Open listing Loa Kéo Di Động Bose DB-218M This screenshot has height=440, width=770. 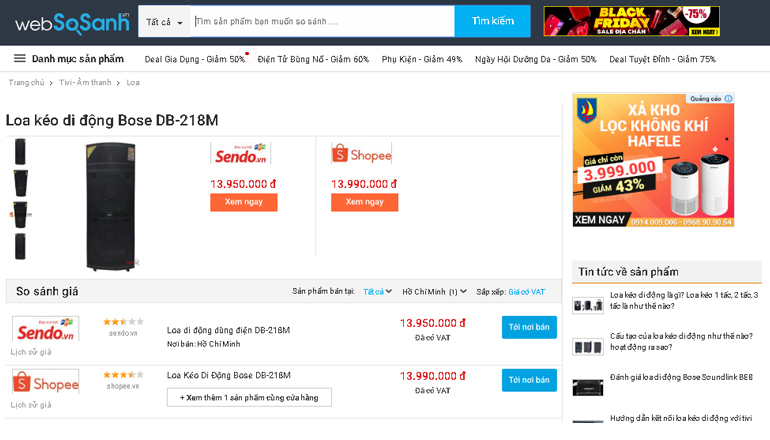(228, 376)
